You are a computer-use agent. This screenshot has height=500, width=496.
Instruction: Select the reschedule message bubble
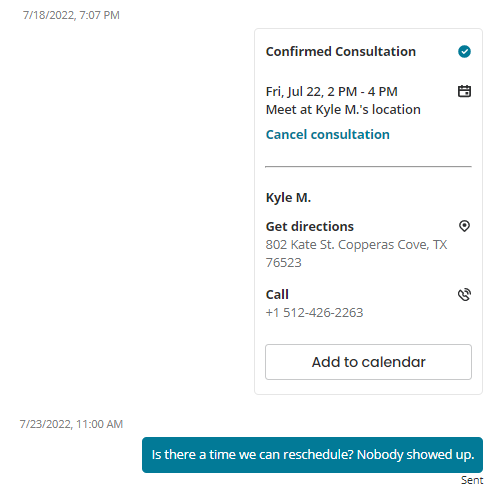click(312, 455)
